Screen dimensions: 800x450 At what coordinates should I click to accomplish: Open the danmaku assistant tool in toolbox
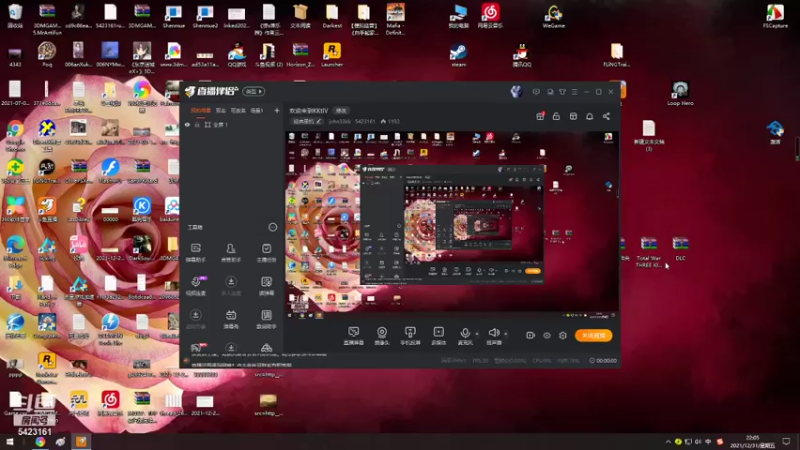196,252
